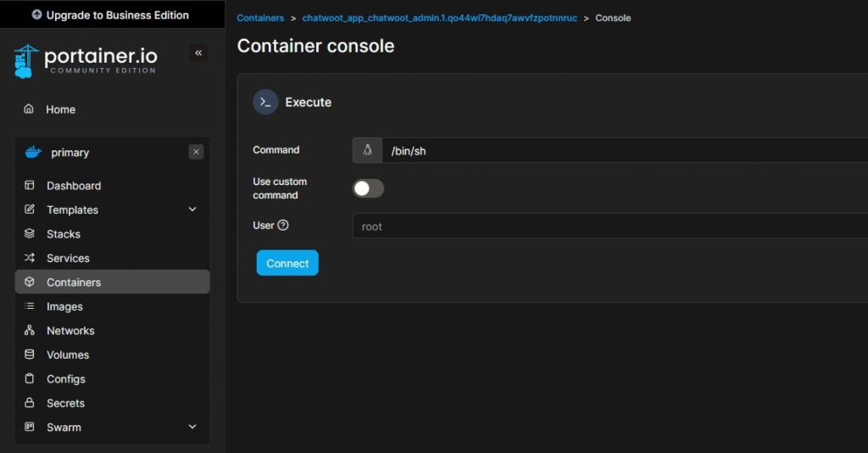Viewport: 868px width, 453px height.
Task: Click the Containers breadcrumb link
Action: click(260, 18)
